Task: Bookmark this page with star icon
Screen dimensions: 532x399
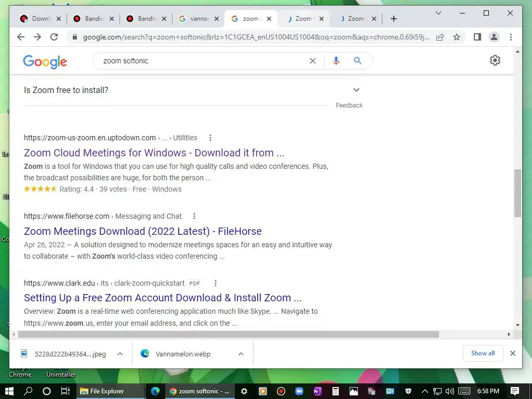Action: [x=457, y=37]
